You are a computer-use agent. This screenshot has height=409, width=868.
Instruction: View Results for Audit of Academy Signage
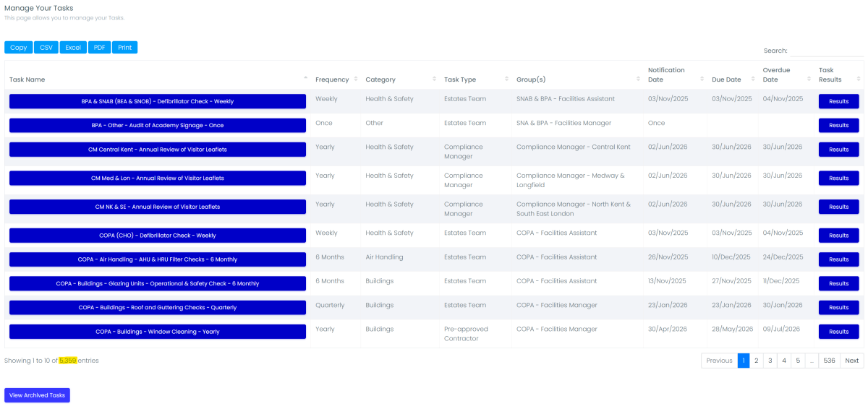tap(838, 126)
